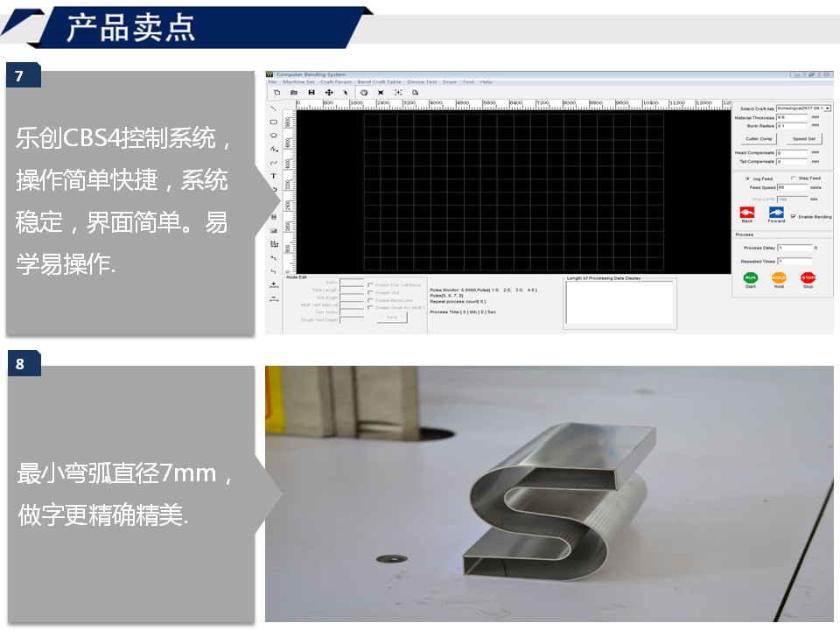Screen dimensions: 840x630
Task: Click the Feed Speed input field
Action: (792, 187)
